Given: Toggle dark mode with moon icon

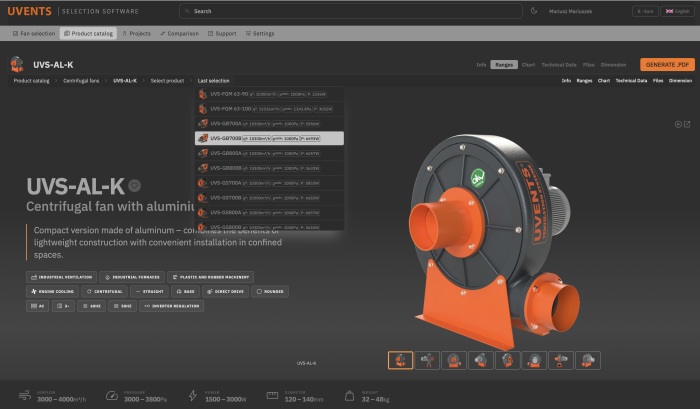Looking at the screenshot, I should pos(534,11).
